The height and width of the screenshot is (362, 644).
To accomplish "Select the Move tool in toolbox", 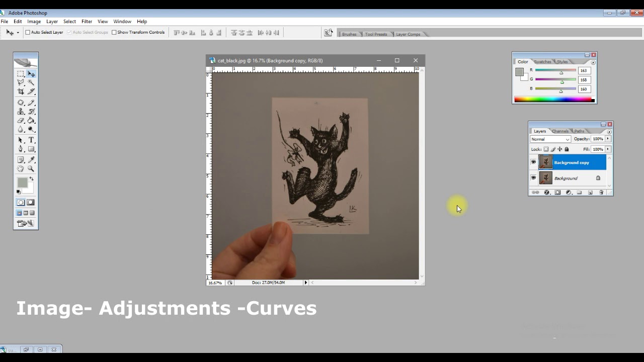I will click(31, 74).
